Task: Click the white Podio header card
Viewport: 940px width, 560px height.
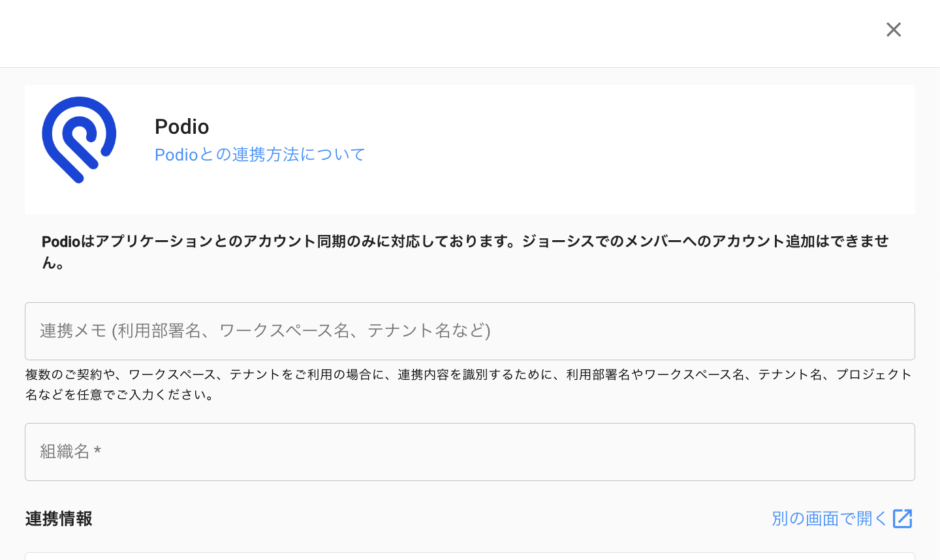Action: (587, 149)
